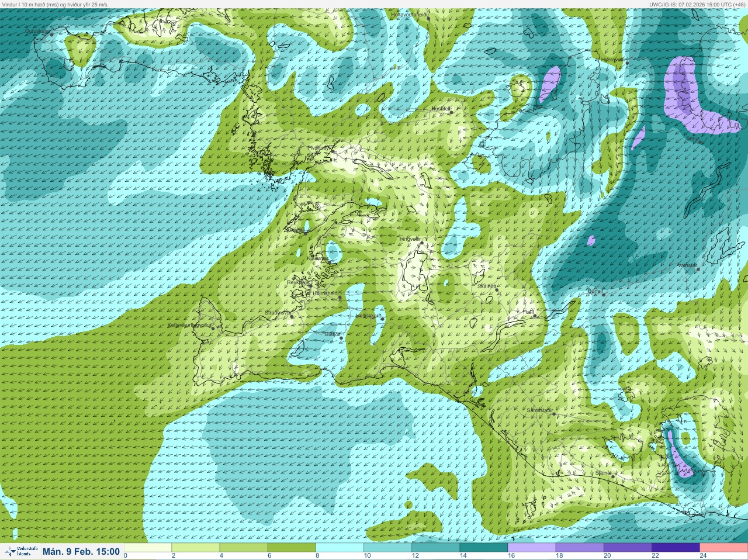The width and height of the screenshot is (748, 560).
Task: Click the Akranes station marker
Action: point(306,233)
